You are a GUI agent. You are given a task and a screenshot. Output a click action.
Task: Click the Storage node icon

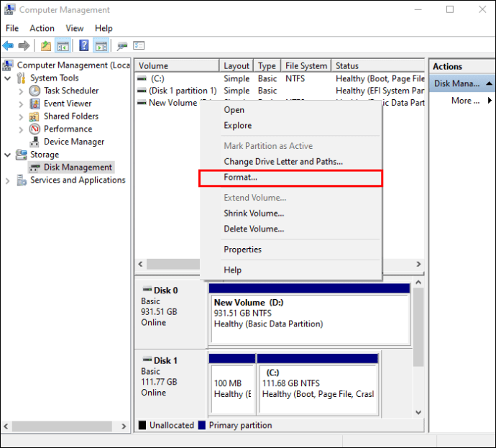21,155
